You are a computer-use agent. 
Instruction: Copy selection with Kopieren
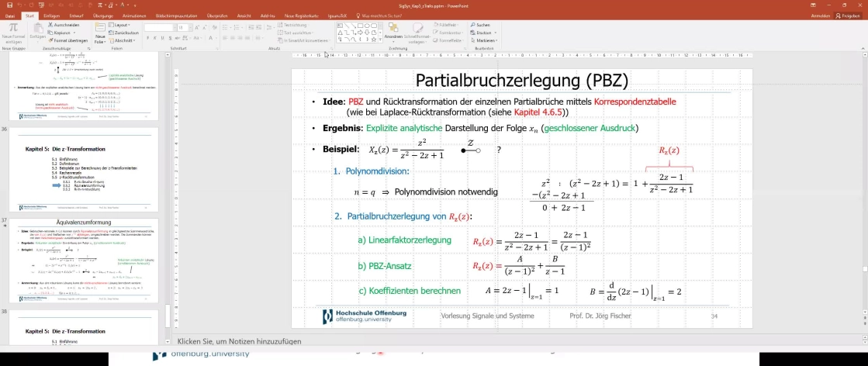point(63,33)
